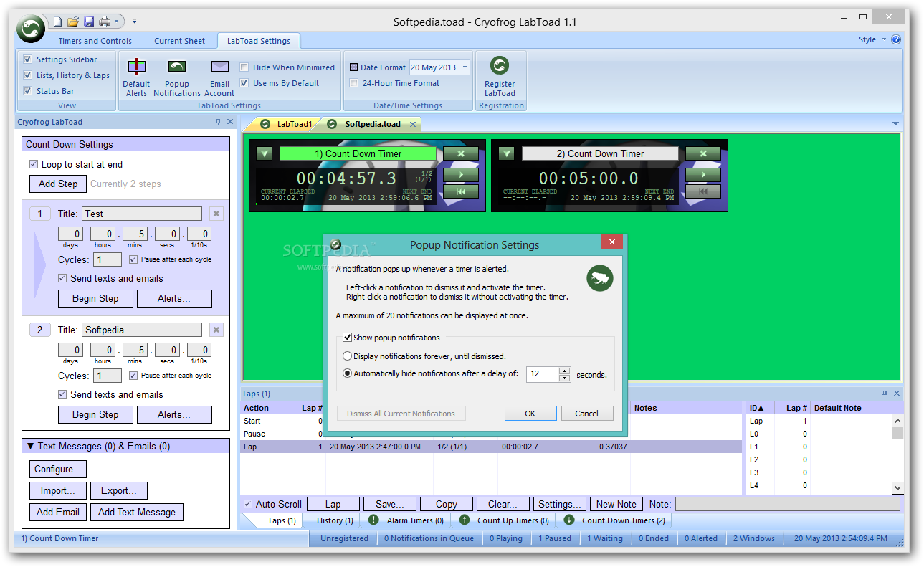The image size is (924, 567).
Task: Toggle Settings Sidebar view checkbox
Action: (x=28, y=59)
